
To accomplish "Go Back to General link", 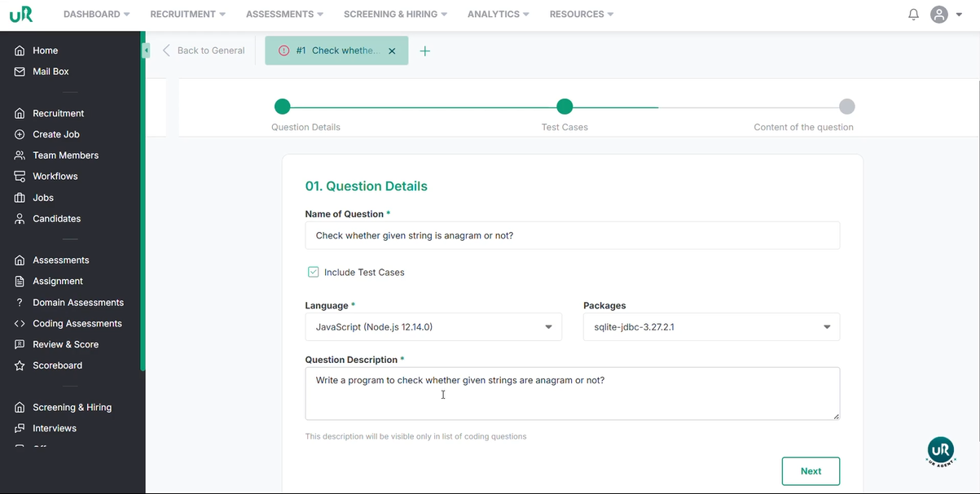I will pyautogui.click(x=204, y=50).
